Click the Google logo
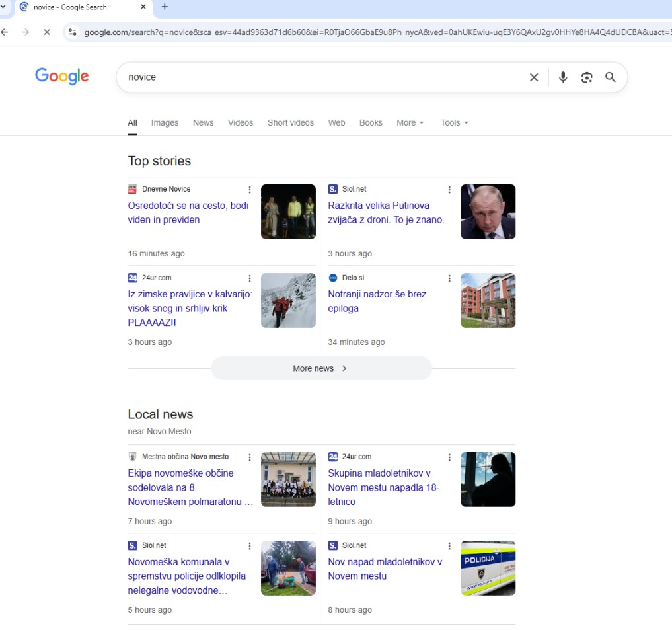This screenshot has height=630, width=672. (x=62, y=77)
